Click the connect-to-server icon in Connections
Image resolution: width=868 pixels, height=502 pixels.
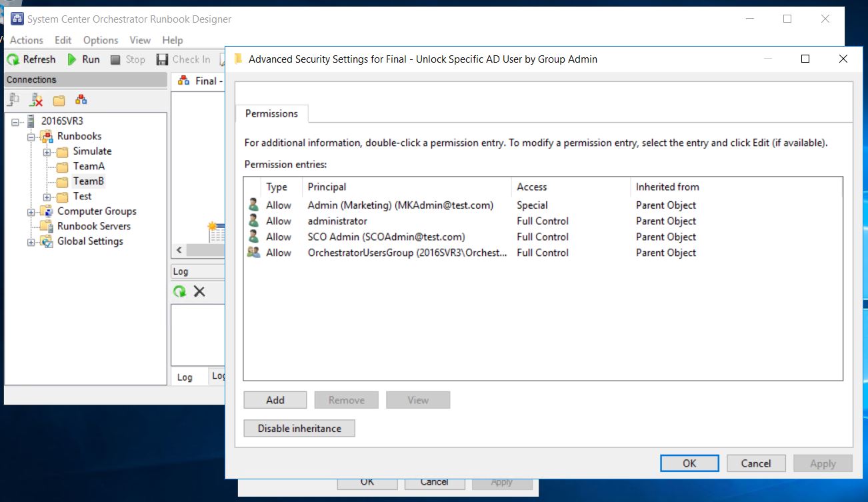[14, 100]
